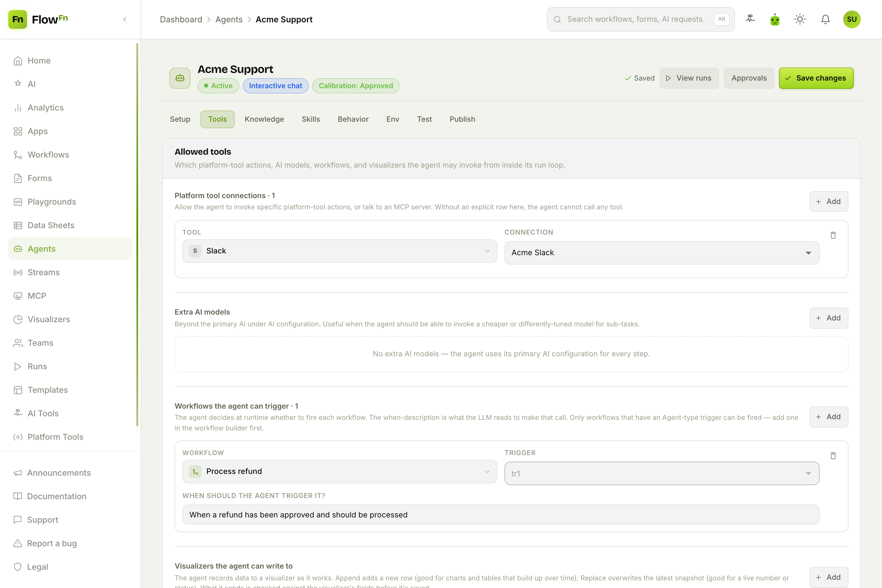Click the FlowFn logo icon

(18, 19)
